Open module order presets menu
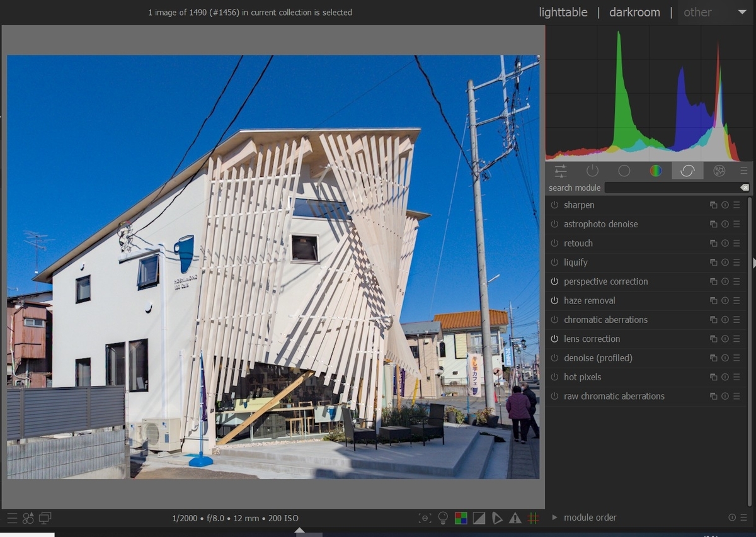The height and width of the screenshot is (537, 756). click(743, 517)
